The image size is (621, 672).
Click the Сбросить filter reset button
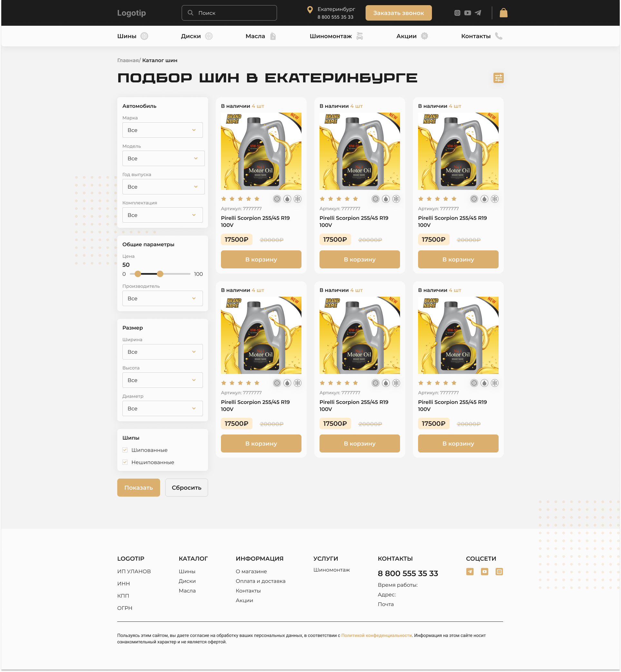(186, 487)
